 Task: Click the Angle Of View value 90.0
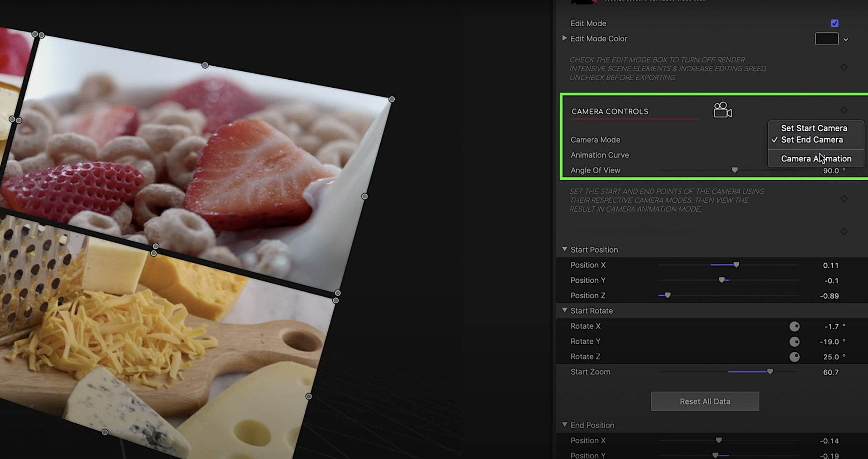[831, 170]
